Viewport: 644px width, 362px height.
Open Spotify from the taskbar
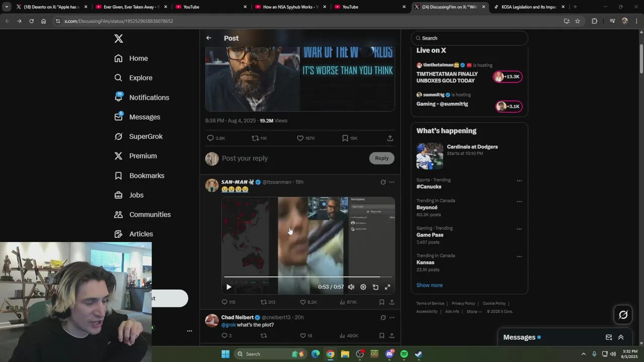pyautogui.click(x=404, y=354)
